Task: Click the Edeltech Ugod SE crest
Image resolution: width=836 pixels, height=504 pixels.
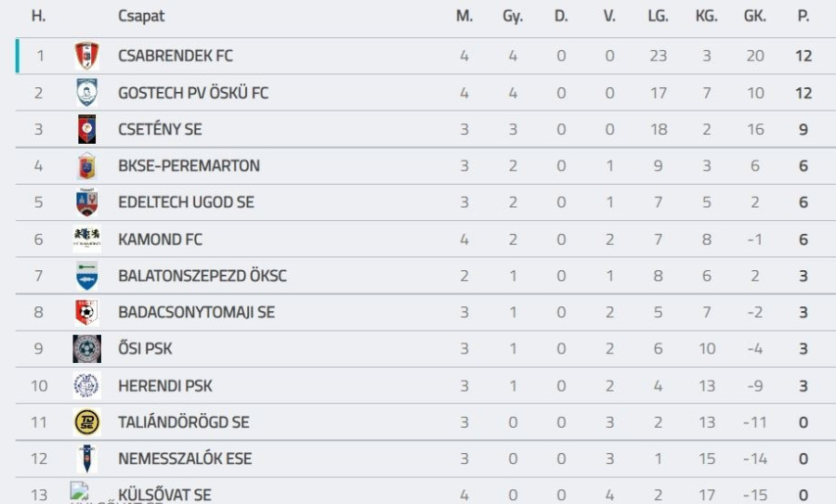Action: pyautogui.click(x=86, y=202)
